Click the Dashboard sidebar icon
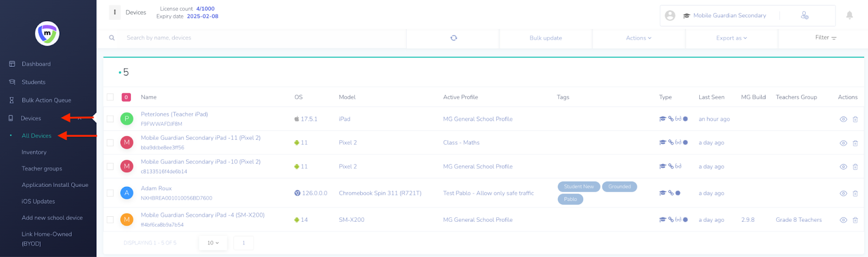This screenshot has height=257, width=868. (x=12, y=64)
